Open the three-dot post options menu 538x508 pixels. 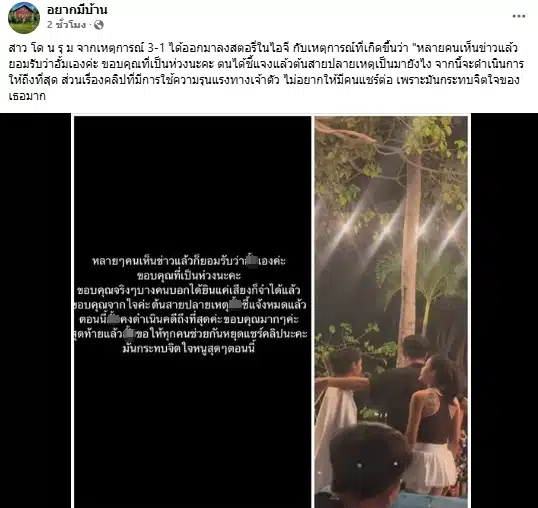point(519,16)
